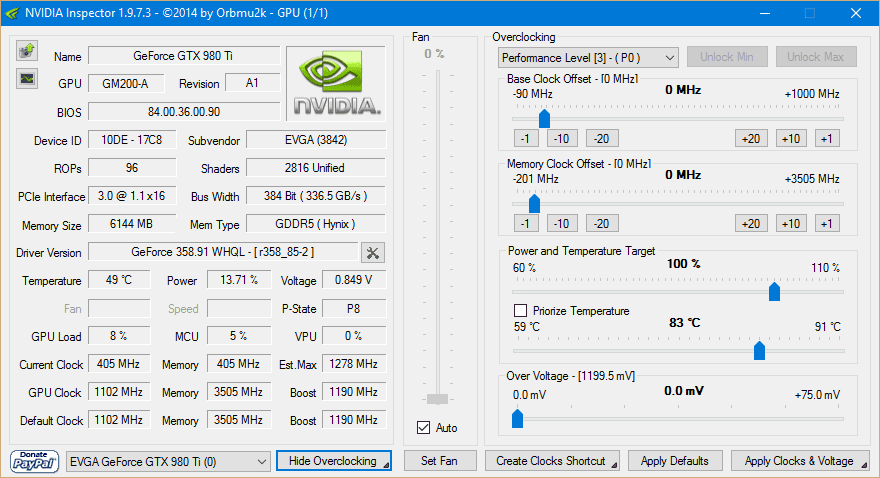Click the Power Target slider handle
The width and height of the screenshot is (880, 478).
point(774,291)
